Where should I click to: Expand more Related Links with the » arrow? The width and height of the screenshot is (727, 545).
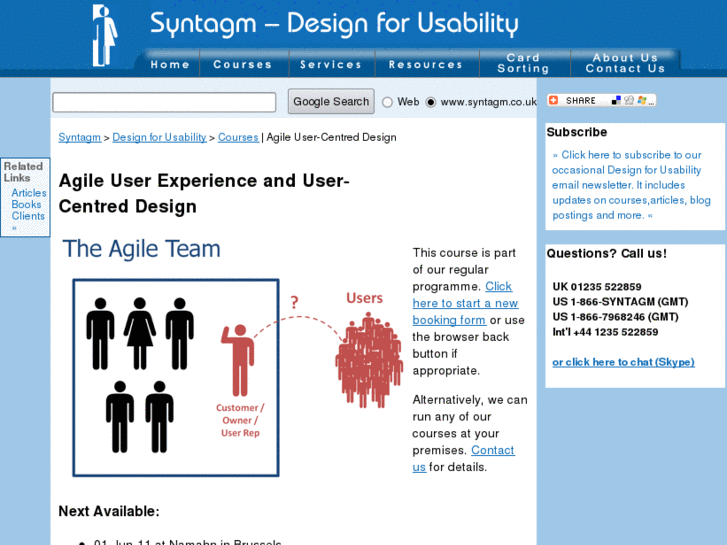(x=14, y=228)
